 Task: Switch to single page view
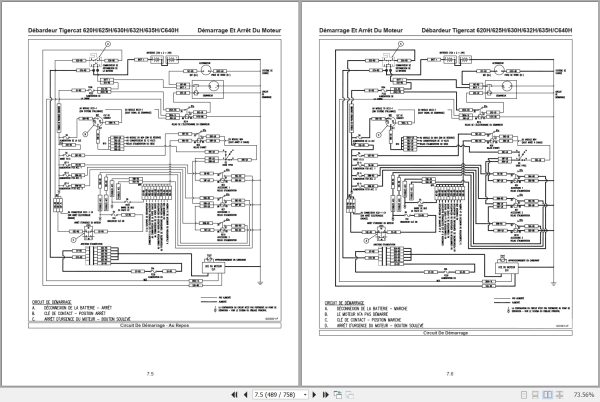524,394
